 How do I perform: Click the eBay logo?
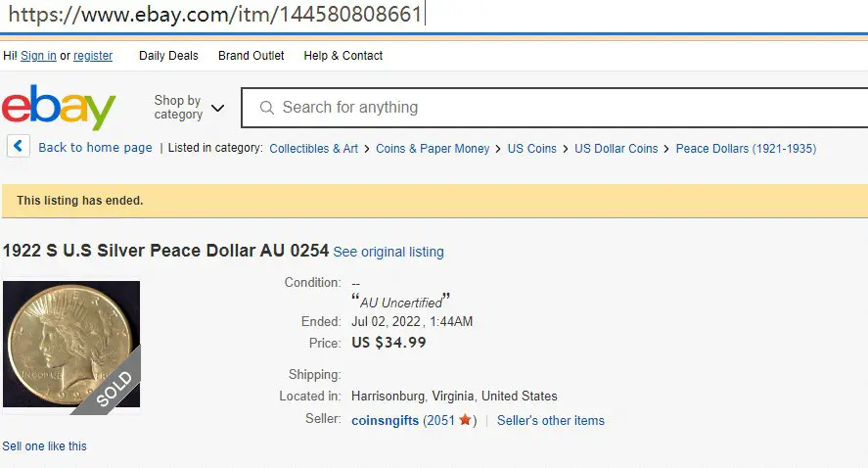[x=59, y=107]
